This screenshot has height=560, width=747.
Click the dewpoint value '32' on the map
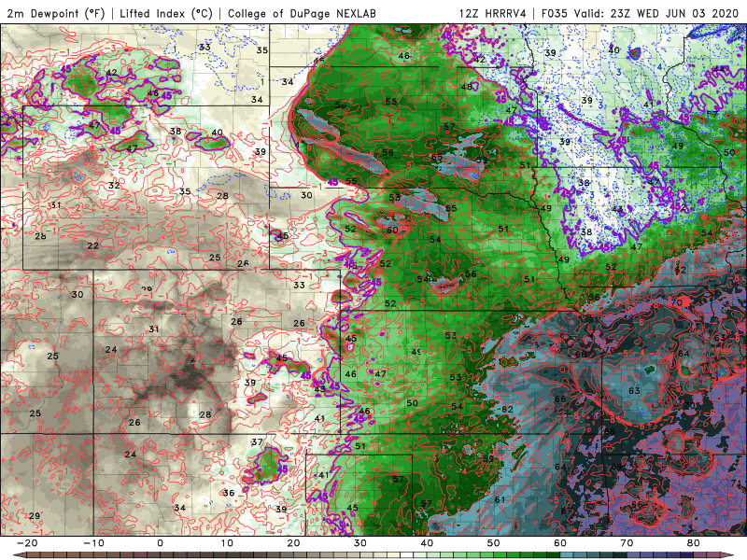pos(114,185)
